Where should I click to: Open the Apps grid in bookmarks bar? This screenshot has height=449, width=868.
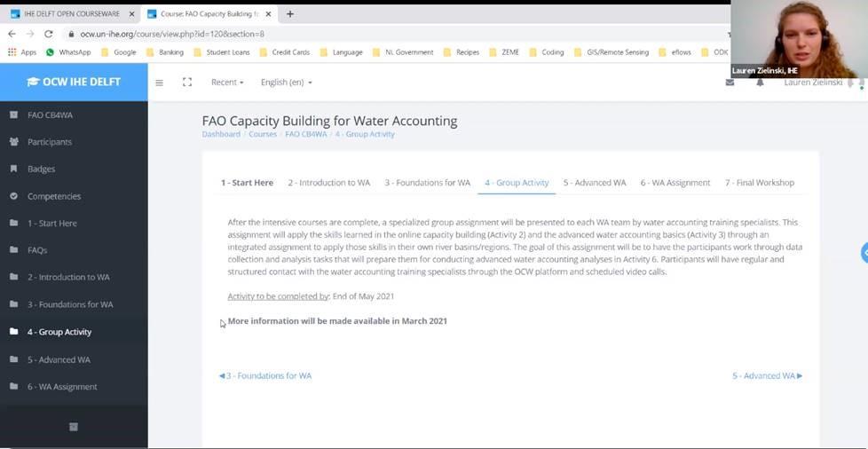[x=22, y=52]
